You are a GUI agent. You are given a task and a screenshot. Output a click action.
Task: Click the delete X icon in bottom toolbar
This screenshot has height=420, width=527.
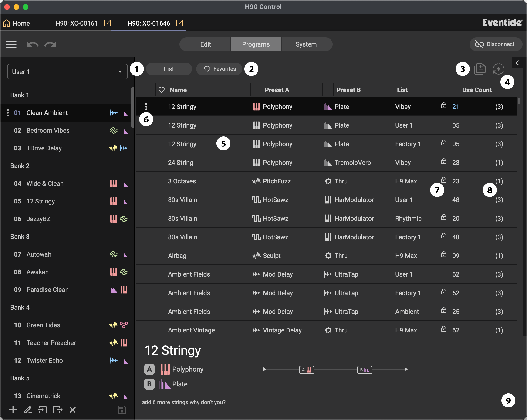tap(73, 410)
